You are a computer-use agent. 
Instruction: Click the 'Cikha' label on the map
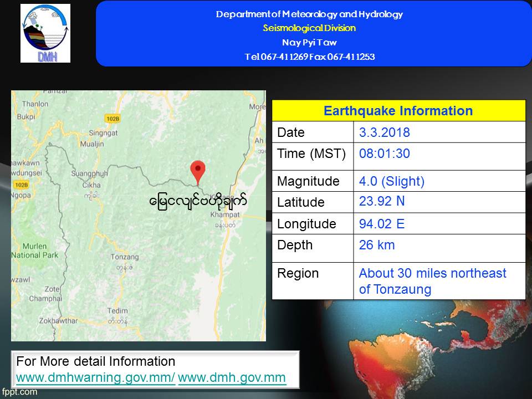[x=91, y=185]
